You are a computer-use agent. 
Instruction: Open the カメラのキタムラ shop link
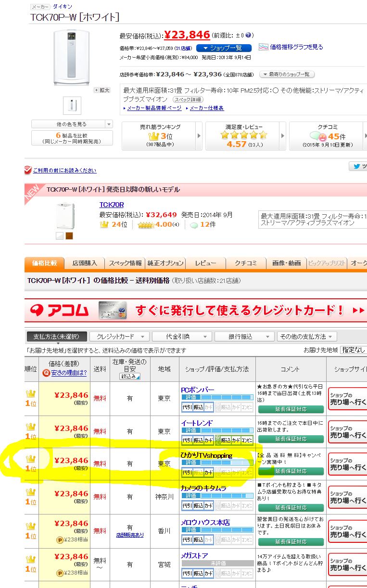(203, 488)
